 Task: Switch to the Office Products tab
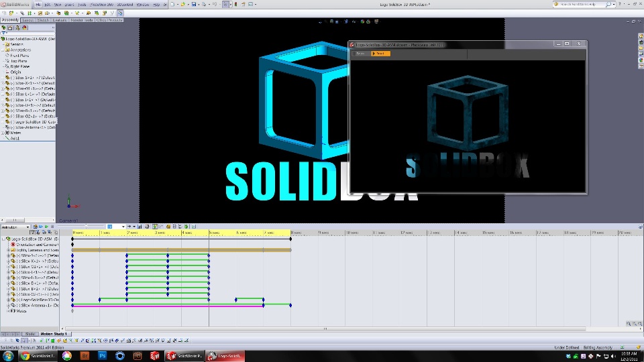click(109, 19)
